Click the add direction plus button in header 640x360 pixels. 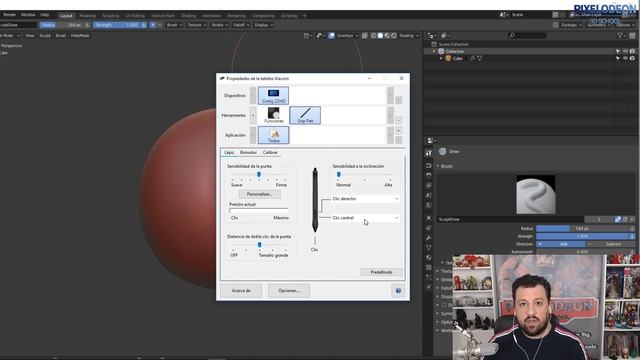153,25
